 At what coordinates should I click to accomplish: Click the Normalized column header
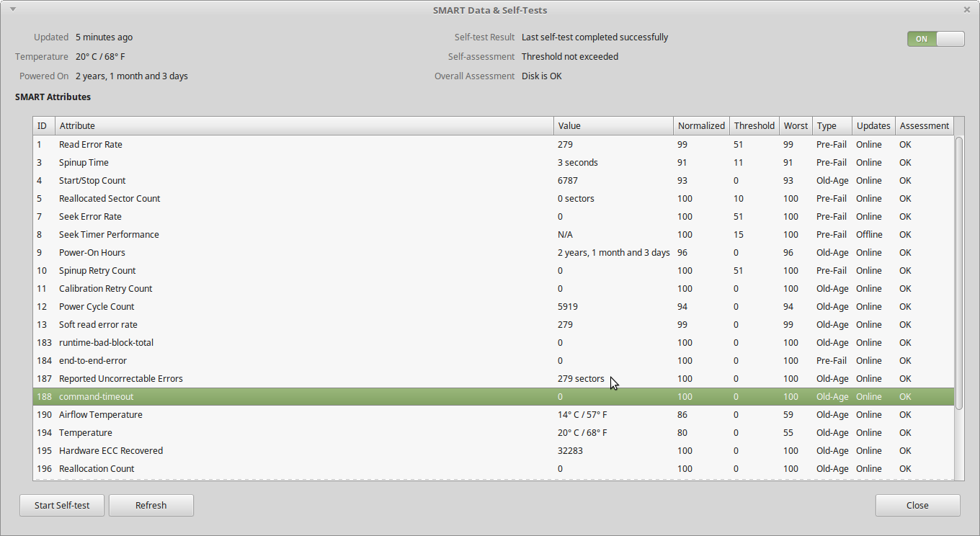(701, 125)
